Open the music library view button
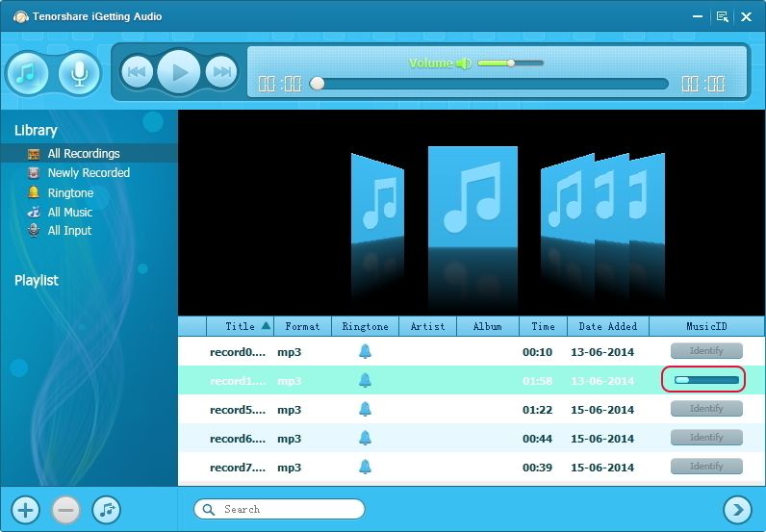Screen dimensions: 766x532 tap(29, 73)
